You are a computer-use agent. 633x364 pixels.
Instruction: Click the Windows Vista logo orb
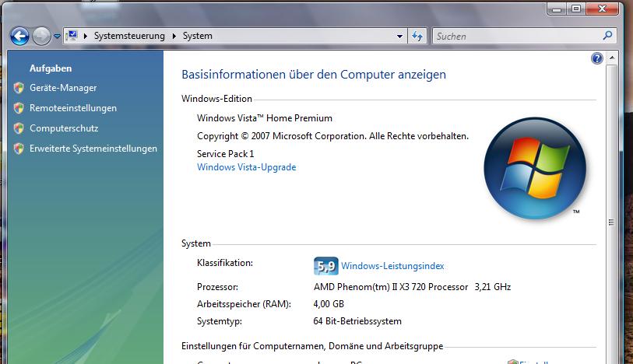click(535, 169)
